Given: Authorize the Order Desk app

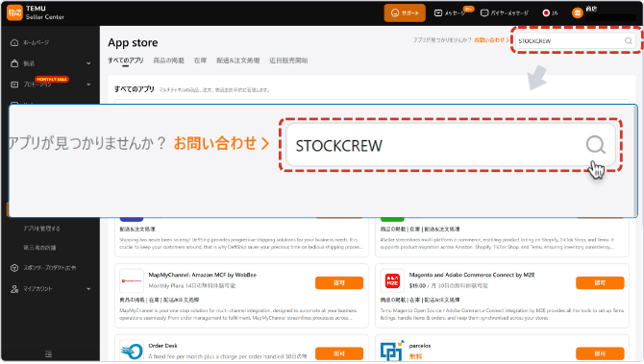Looking at the screenshot, I should pyautogui.click(x=339, y=353).
